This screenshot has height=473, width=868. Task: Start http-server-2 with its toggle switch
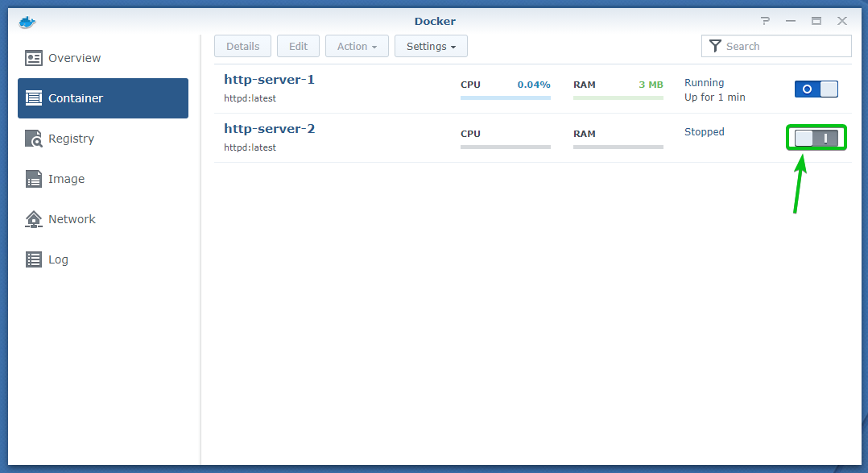pyautogui.click(x=816, y=138)
